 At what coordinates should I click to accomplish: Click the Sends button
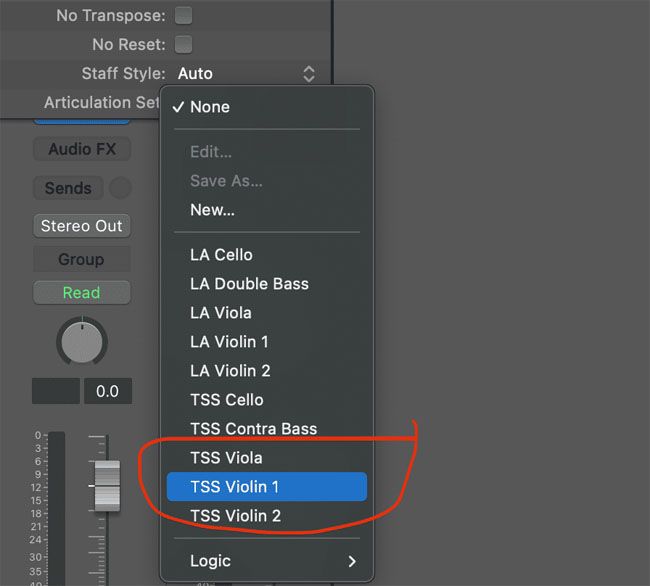pos(68,188)
